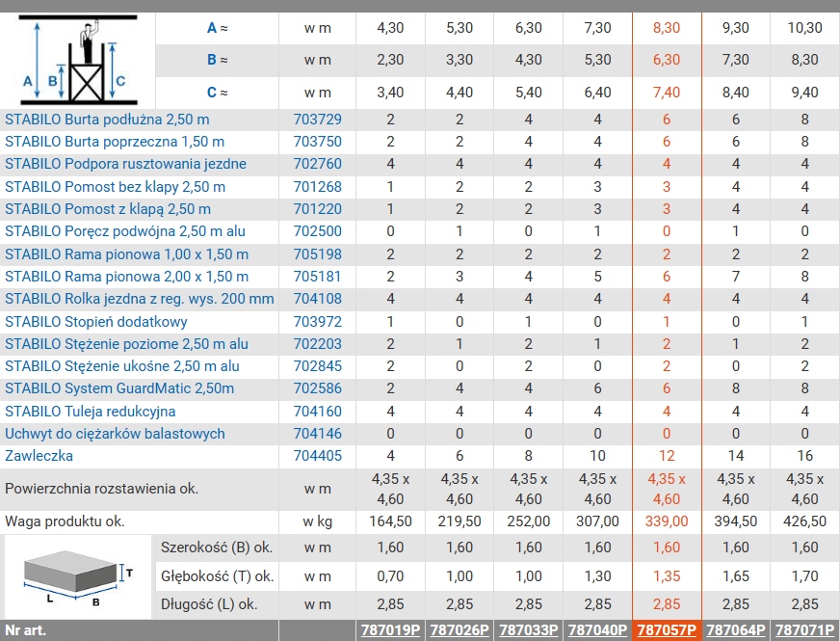Image resolution: width=840 pixels, height=641 pixels.
Task: Click article number 703972
Action: coord(317,322)
